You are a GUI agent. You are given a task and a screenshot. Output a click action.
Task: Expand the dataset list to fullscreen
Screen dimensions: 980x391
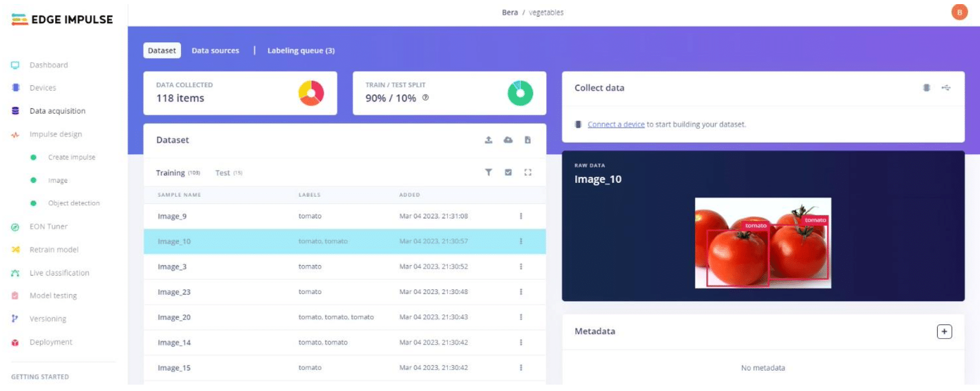pyautogui.click(x=528, y=172)
